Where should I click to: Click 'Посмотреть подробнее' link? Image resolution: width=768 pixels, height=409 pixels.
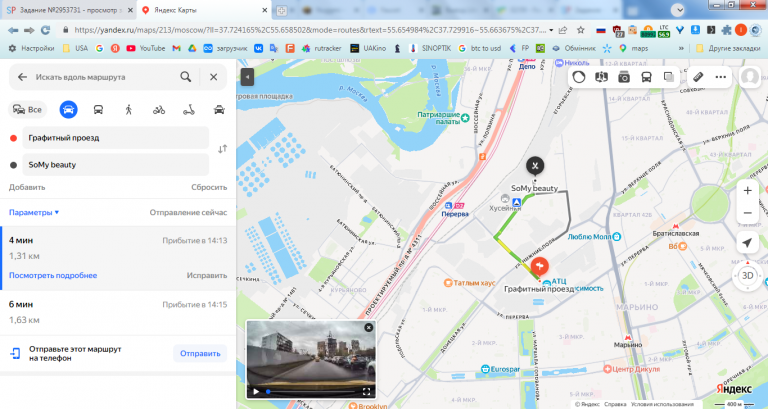(x=53, y=275)
